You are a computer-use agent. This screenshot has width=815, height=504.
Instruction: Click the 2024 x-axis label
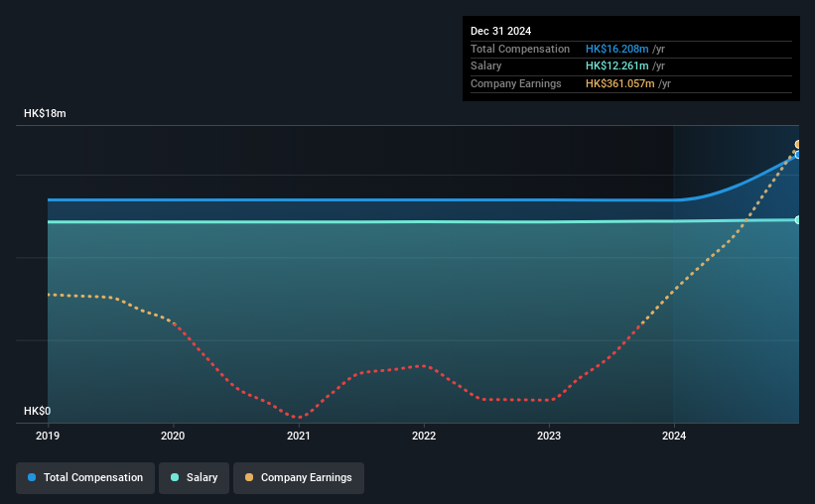pos(674,436)
